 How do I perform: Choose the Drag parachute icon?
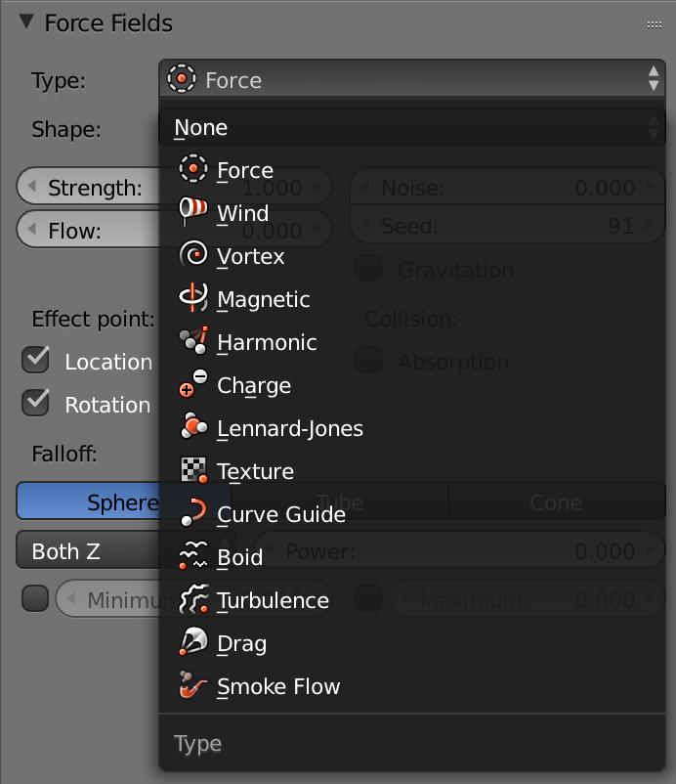click(x=192, y=641)
